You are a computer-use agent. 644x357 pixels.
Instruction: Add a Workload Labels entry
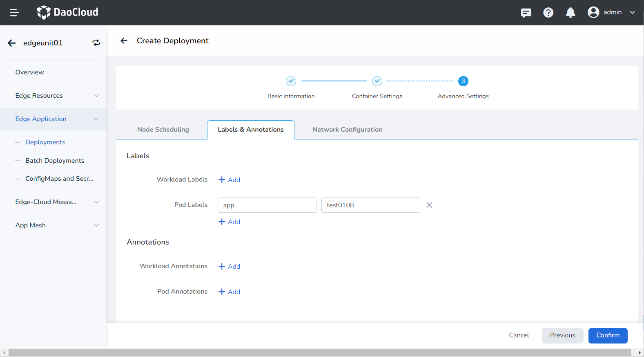pyautogui.click(x=230, y=180)
